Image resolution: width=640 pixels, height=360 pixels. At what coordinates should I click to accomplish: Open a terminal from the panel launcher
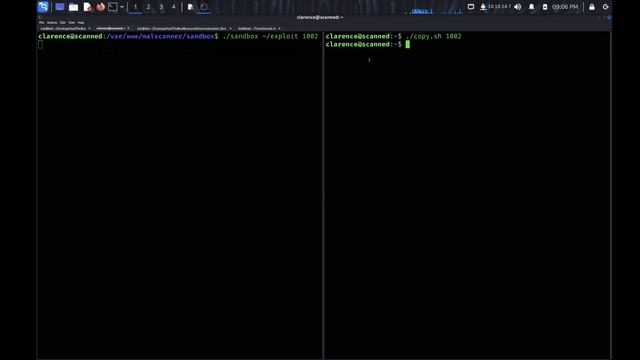tap(113, 7)
